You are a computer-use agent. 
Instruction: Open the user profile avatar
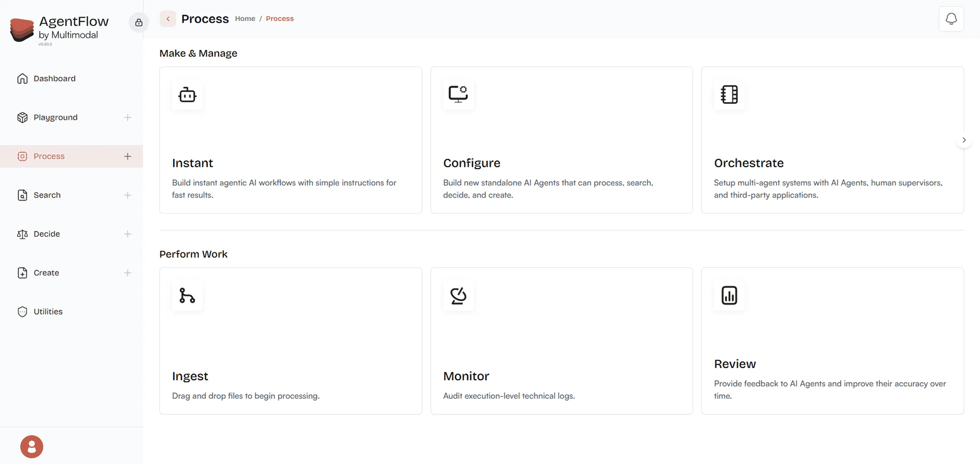pos(31,446)
